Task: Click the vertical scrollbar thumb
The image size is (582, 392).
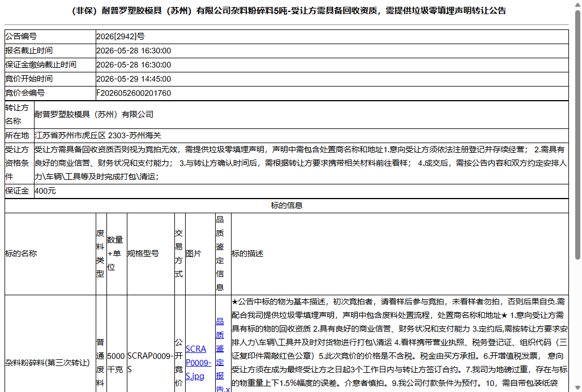Action: (x=577, y=135)
